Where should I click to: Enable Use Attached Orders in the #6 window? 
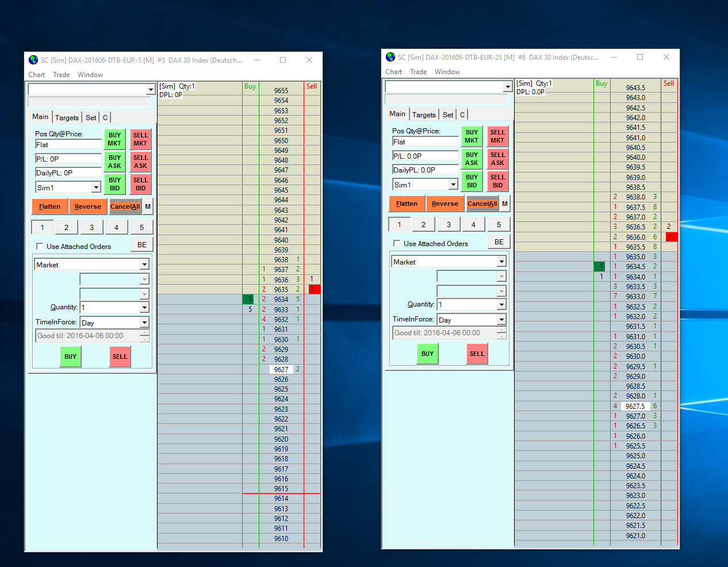point(397,243)
